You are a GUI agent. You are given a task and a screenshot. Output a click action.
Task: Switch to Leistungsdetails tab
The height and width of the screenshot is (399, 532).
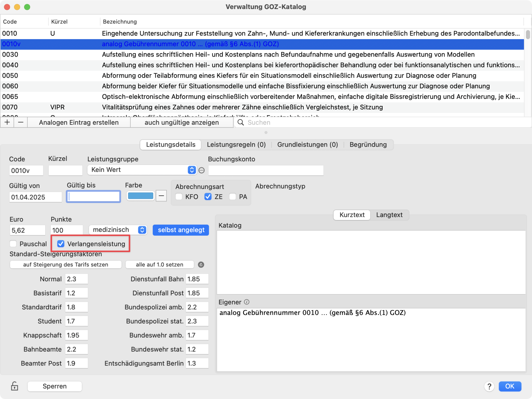171,145
